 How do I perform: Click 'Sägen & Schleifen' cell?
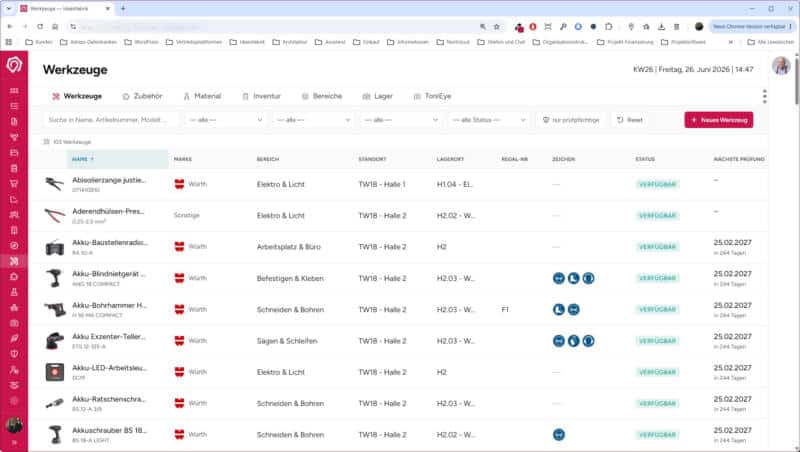[x=287, y=341]
